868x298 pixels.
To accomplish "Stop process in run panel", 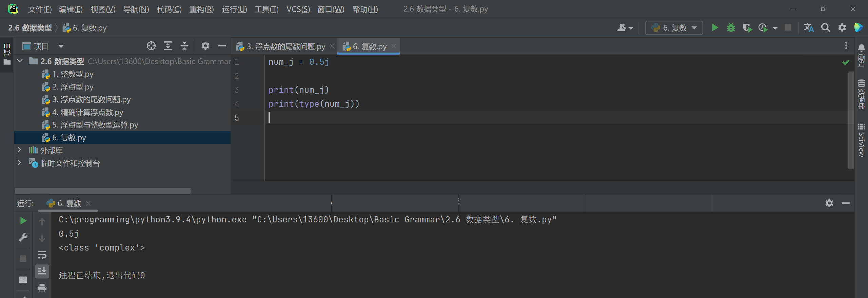I will coord(23,259).
